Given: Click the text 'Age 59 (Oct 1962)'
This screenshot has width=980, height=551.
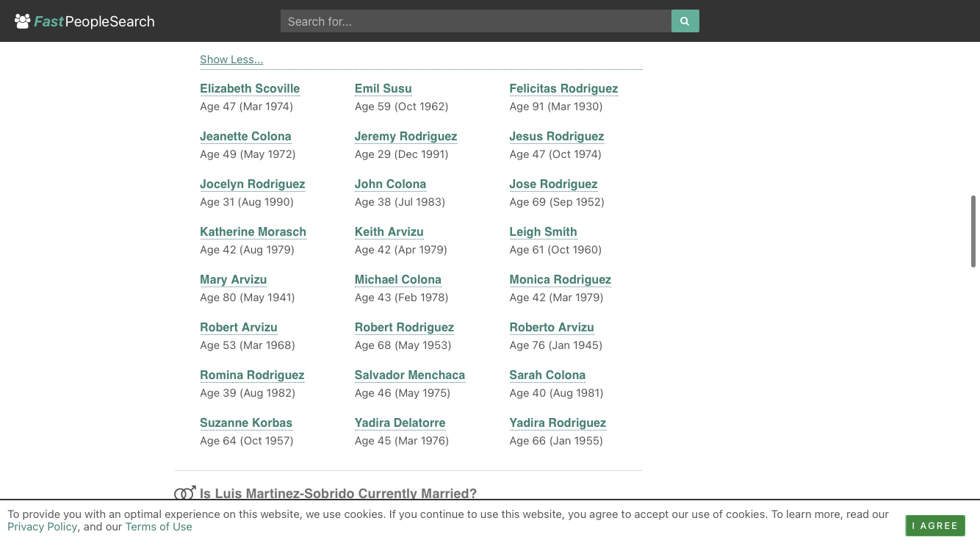Looking at the screenshot, I should pos(401,107).
